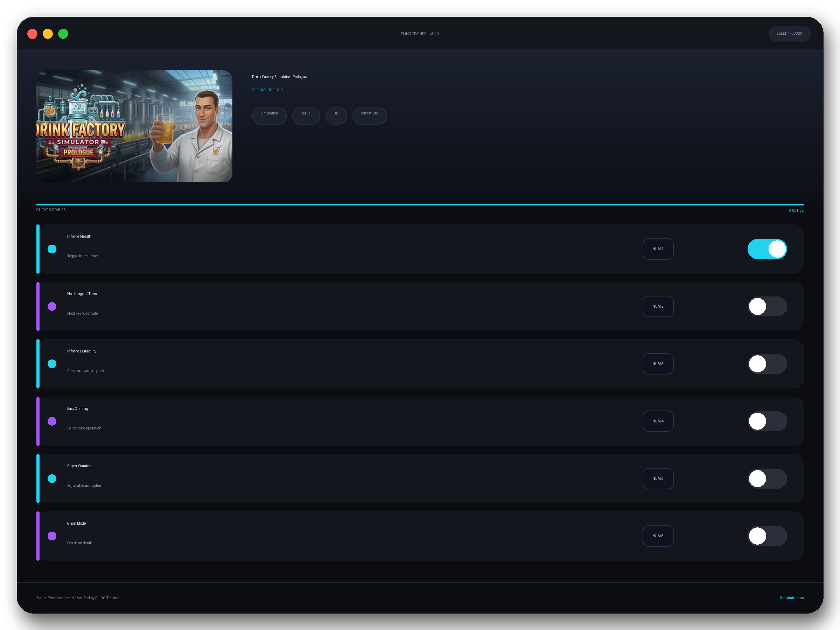This screenshot has width=840, height=630.
Task: Click the 'Resets on death' description
Action: click(x=80, y=542)
